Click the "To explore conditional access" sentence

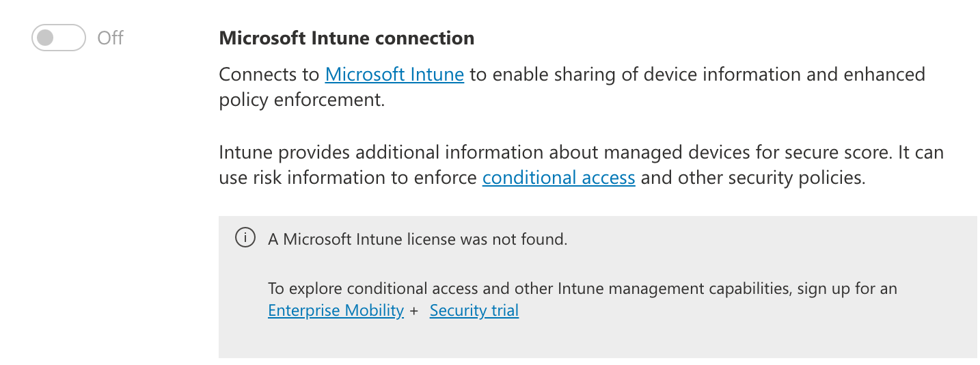[582, 288]
